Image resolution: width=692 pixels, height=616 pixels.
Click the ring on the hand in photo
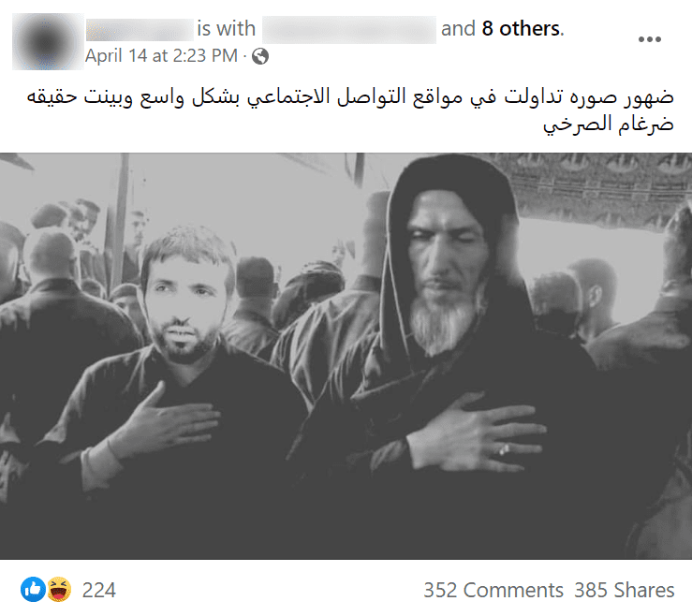pyautogui.click(x=504, y=449)
